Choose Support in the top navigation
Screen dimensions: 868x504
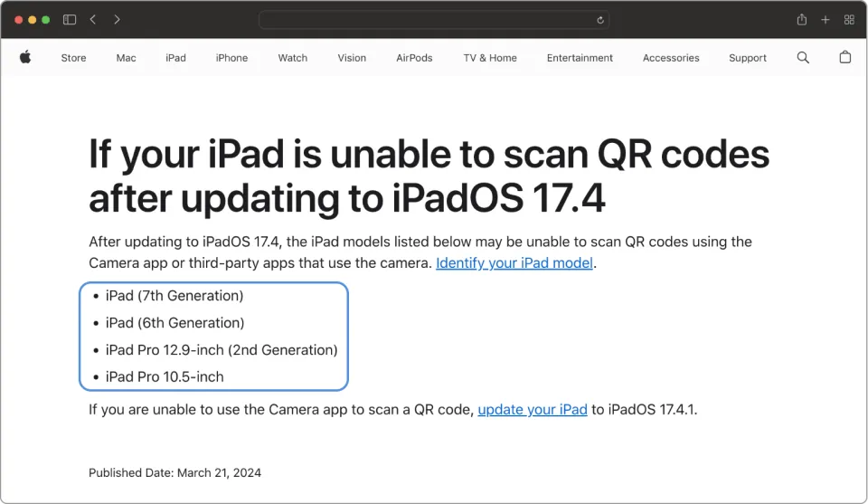tap(747, 58)
